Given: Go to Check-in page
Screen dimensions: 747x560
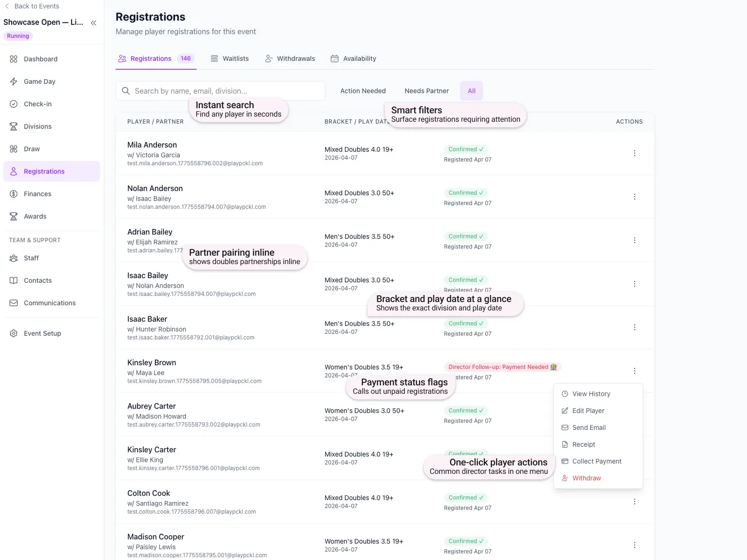Looking at the screenshot, I should [37, 104].
